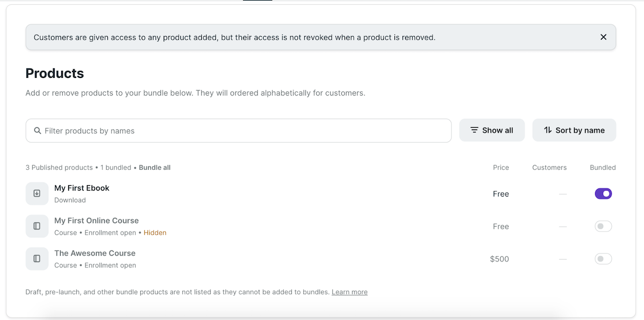Select The Awesome Course product name

point(94,253)
